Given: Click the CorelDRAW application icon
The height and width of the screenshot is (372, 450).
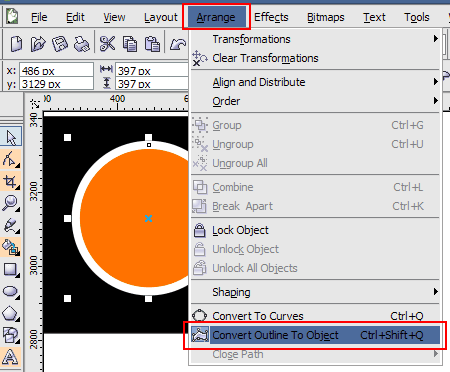Looking at the screenshot, I should tap(13, 17).
